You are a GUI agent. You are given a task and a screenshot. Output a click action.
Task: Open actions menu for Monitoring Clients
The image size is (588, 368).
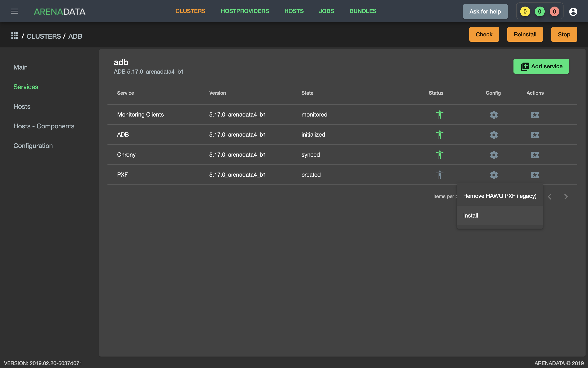(535, 115)
